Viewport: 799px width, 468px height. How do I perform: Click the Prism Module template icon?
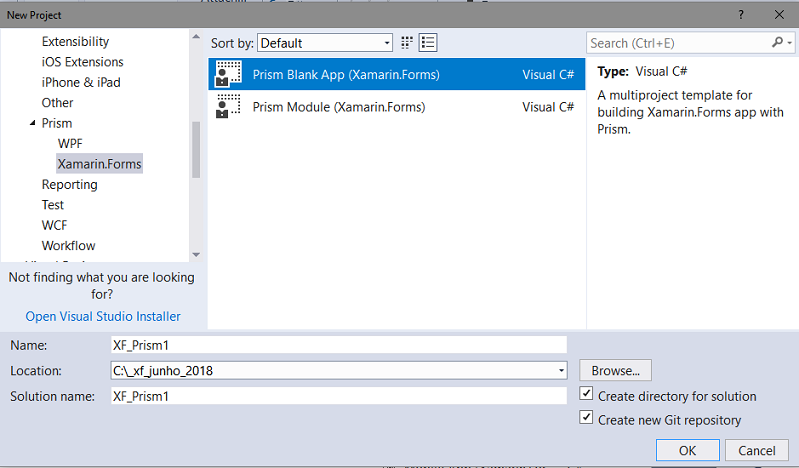point(228,107)
